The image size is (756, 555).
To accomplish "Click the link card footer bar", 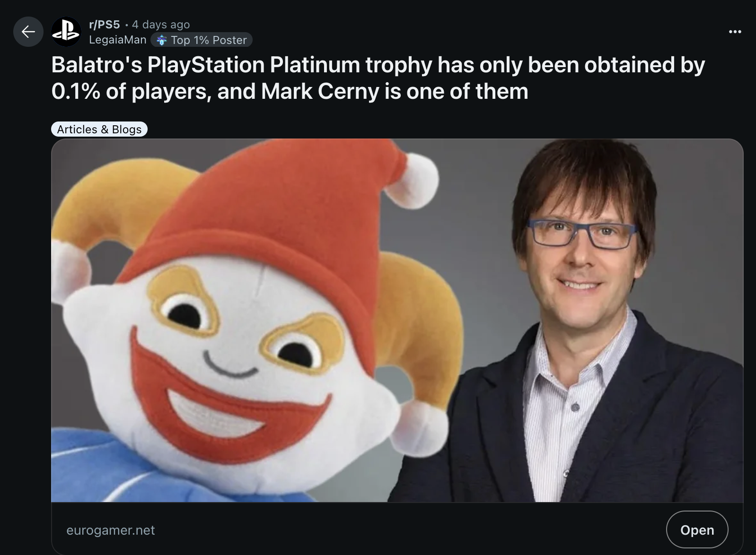I will (397, 529).
